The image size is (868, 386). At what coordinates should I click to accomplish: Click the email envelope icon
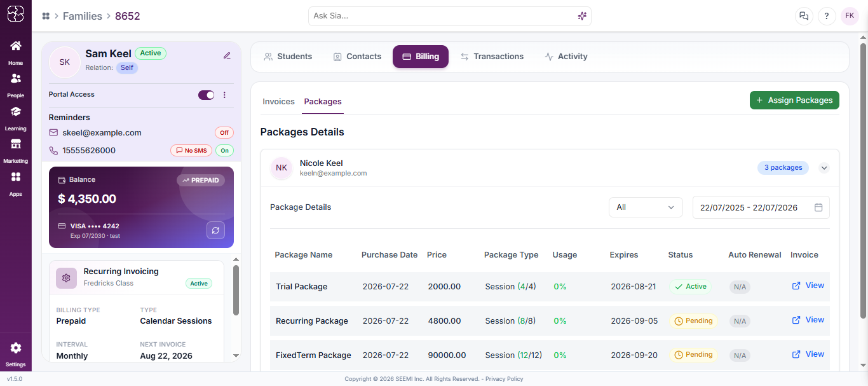click(x=53, y=133)
